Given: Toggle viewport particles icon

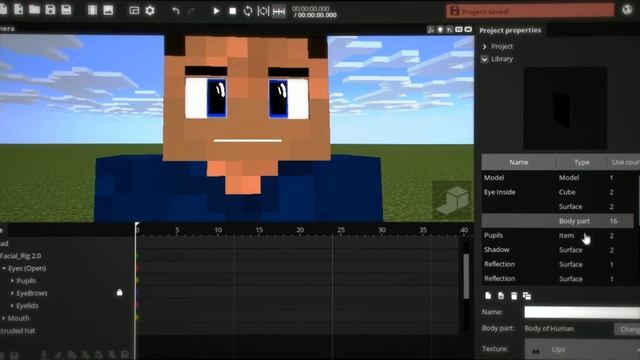Looking at the screenshot, I should [449, 29].
